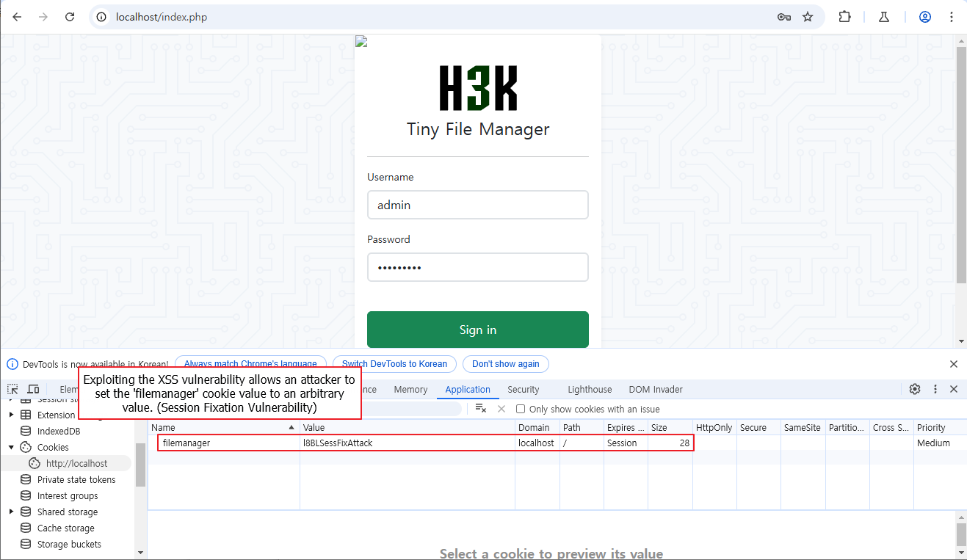This screenshot has height=560, width=967.
Task: Open the Lighthouse tab
Action: click(590, 390)
